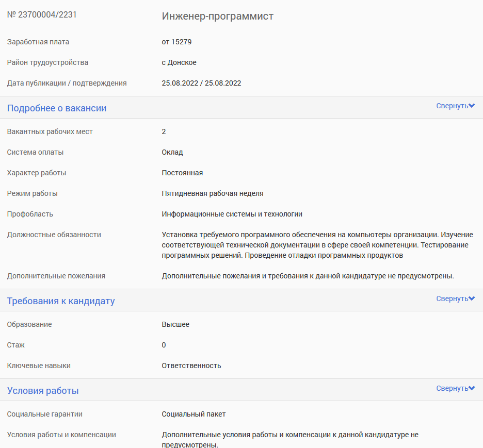Click the district value 'с Донское'
Viewport: 483px width, 448px height.
[x=179, y=62]
